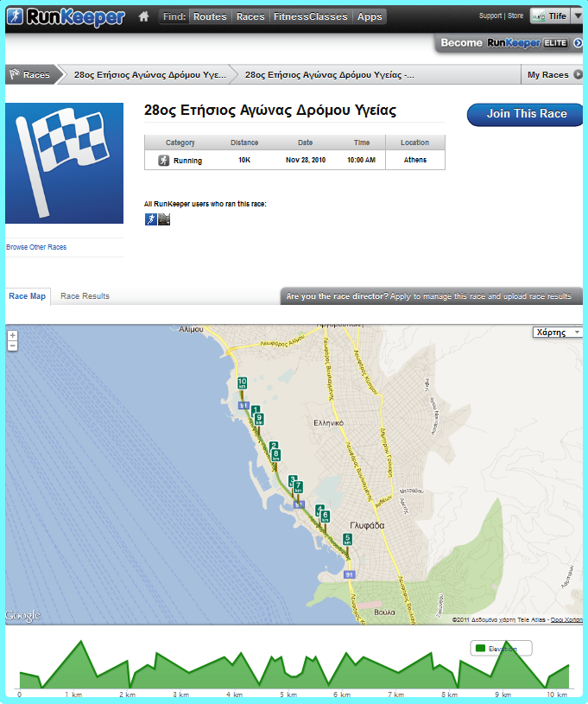Click the 10K distance value
The width and height of the screenshot is (588, 704).
pos(244,160)
